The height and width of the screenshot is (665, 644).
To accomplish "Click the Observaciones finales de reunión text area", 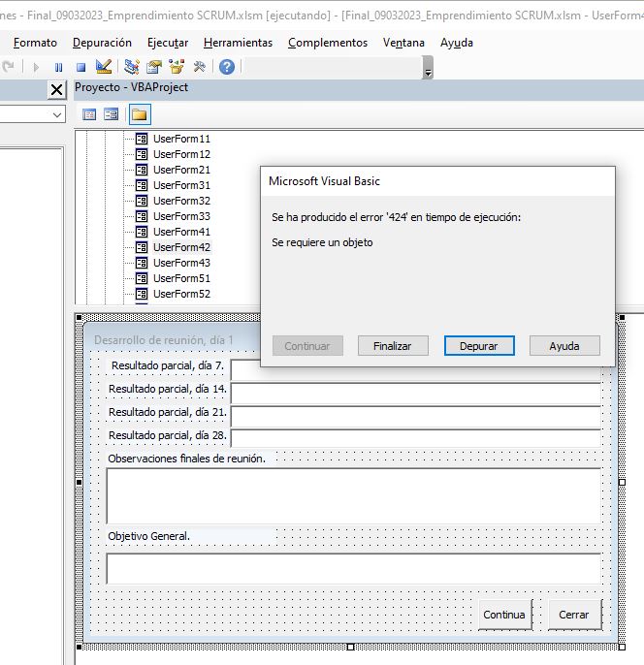I will [353, 495].
